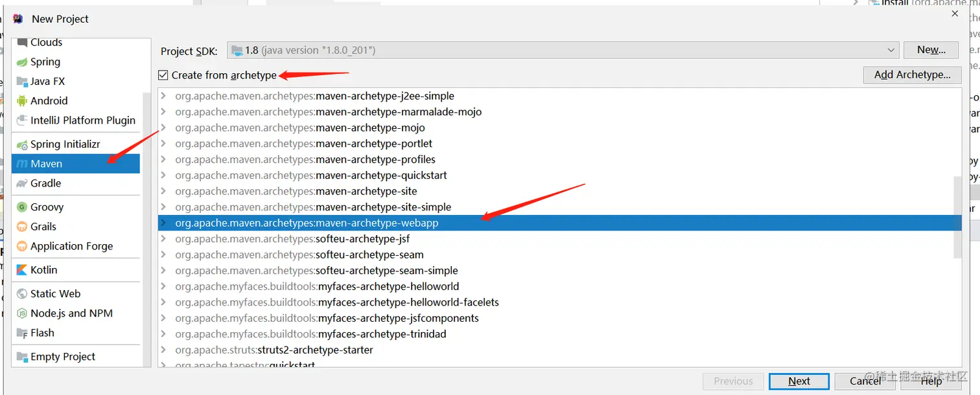Click the Cancel button
Image resolution: width=980 pixels, height=395 pixels.
865,381
